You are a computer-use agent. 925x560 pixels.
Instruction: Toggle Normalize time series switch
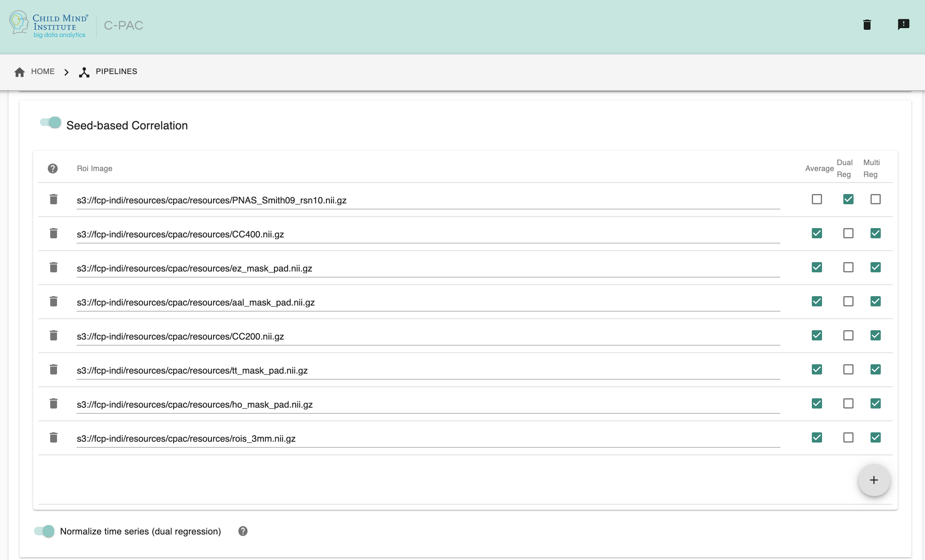coord(44,531)
